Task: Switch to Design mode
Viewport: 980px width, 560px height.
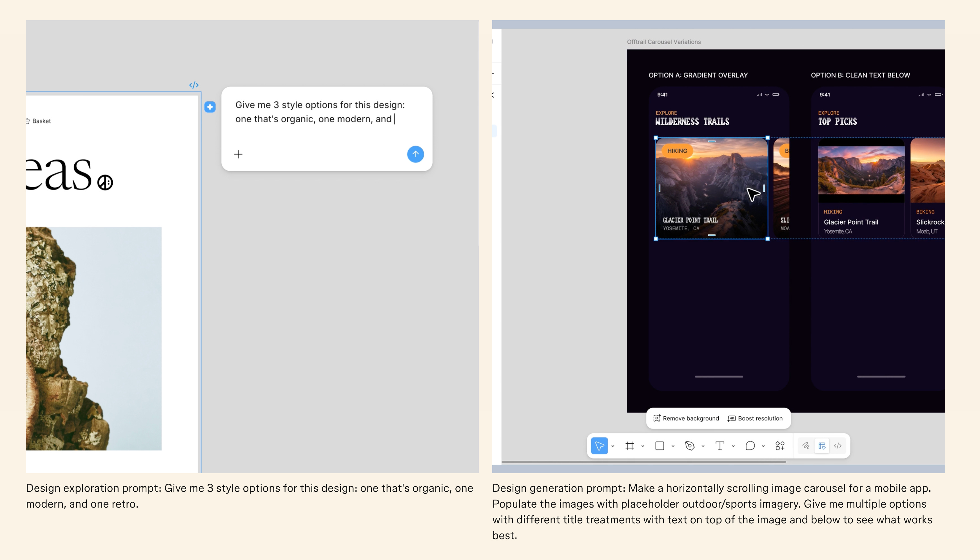Action: click(822, 446)
